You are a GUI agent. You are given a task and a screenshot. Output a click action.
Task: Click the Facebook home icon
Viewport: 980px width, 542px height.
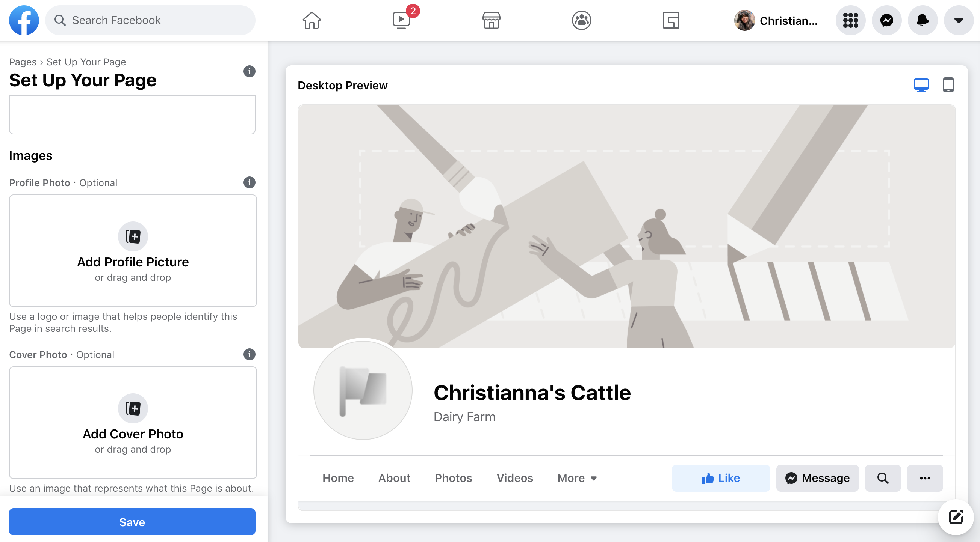point(311,20)
